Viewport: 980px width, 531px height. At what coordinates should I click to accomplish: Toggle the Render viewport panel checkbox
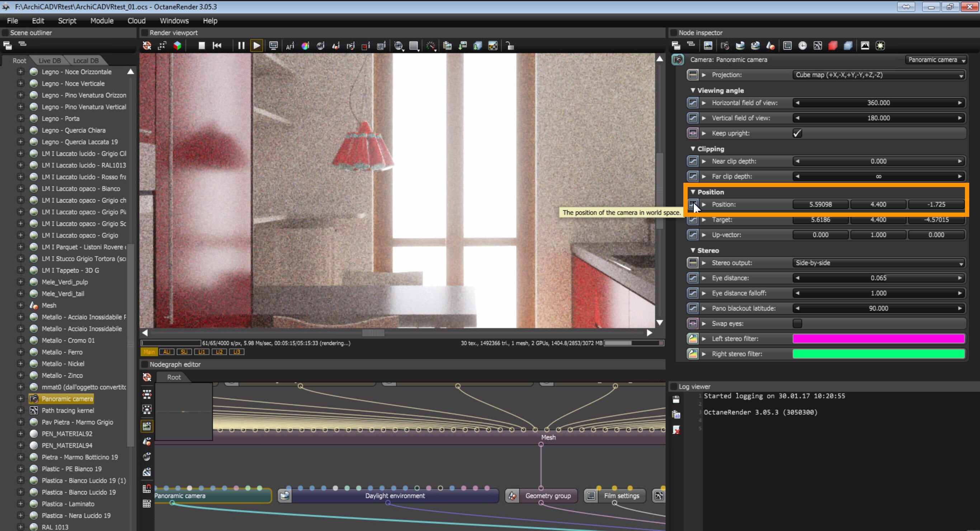145,33
